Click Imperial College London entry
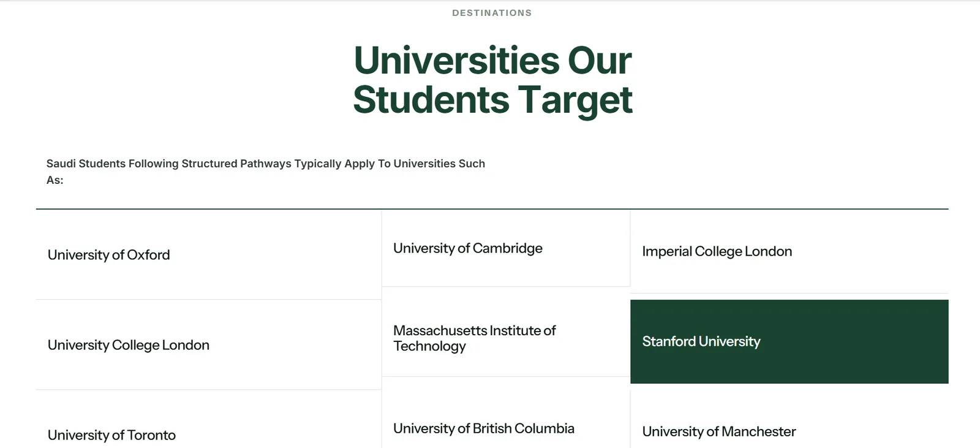980x448 pixels. coord(790,251)
